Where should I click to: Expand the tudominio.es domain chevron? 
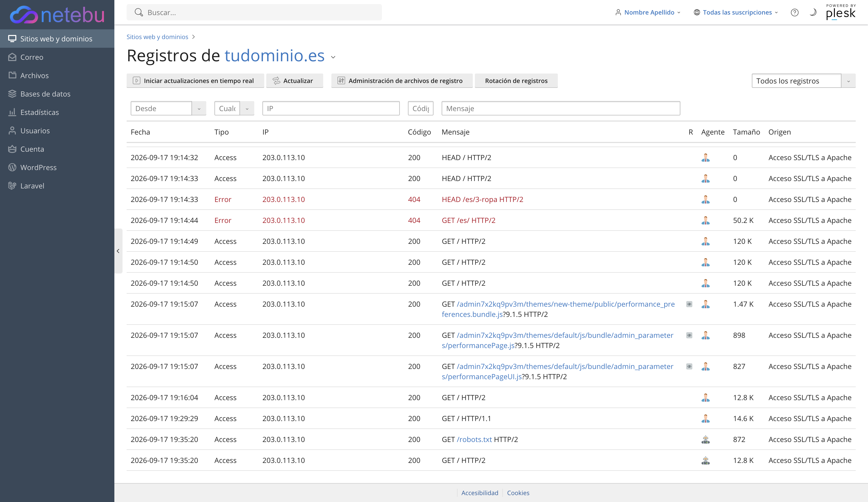[x=333, y=57]
